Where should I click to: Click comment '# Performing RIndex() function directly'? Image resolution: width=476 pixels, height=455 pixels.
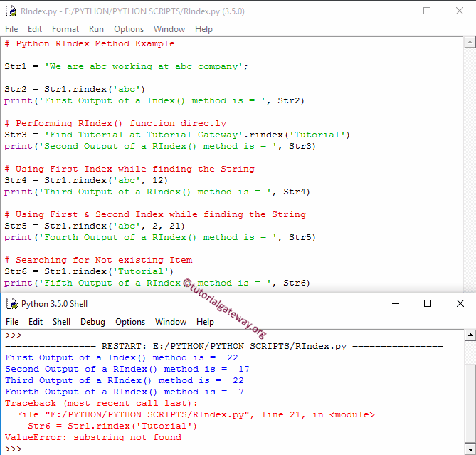pyautogui.click(x=115, y=123)
